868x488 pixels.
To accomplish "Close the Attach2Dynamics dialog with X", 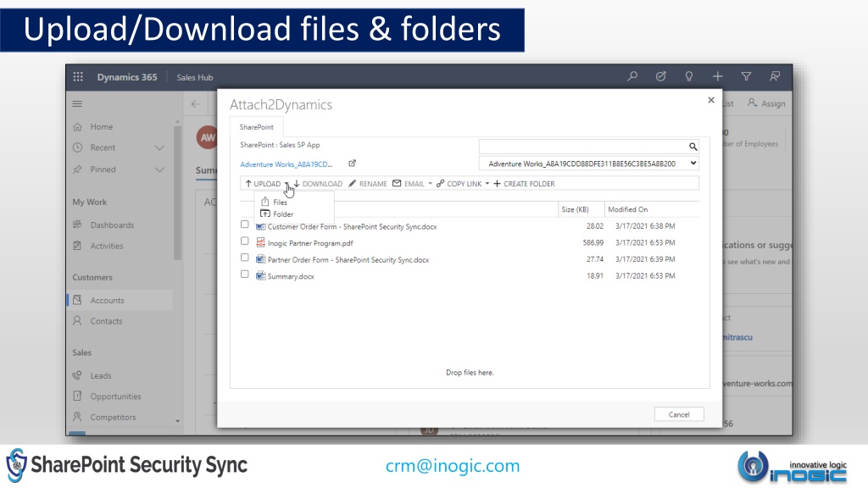I will point(711,100).
